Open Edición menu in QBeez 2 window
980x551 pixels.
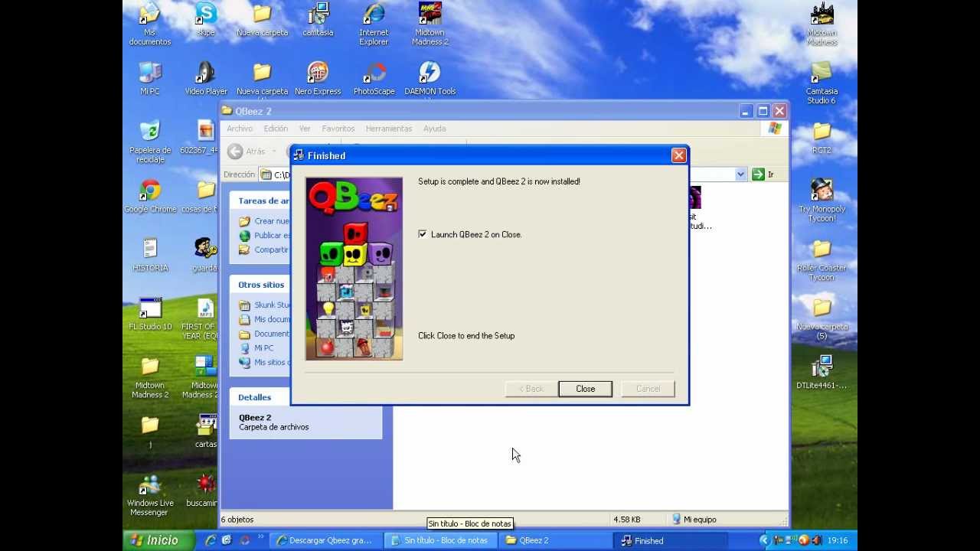276,129
